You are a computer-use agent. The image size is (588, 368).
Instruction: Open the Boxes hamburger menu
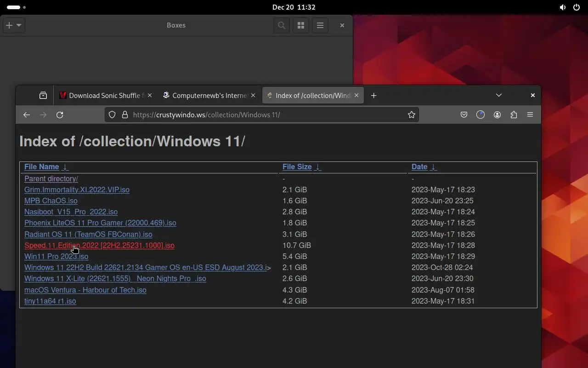320,25
